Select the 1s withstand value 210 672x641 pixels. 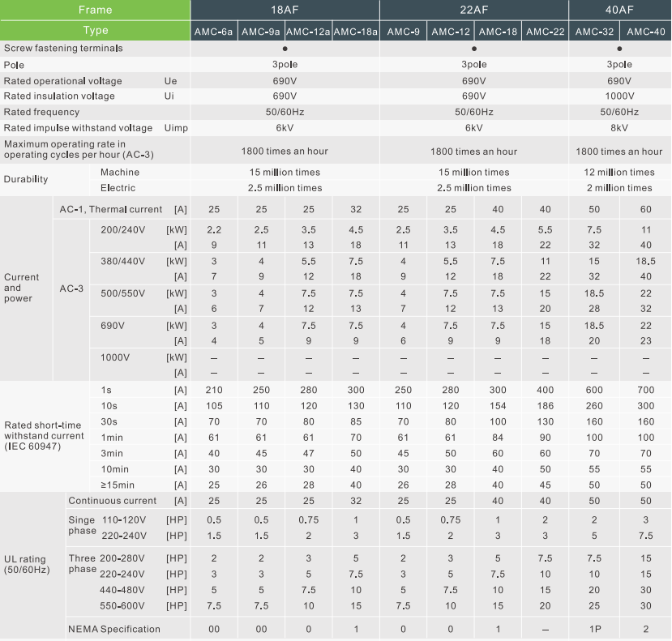[214, 390]
